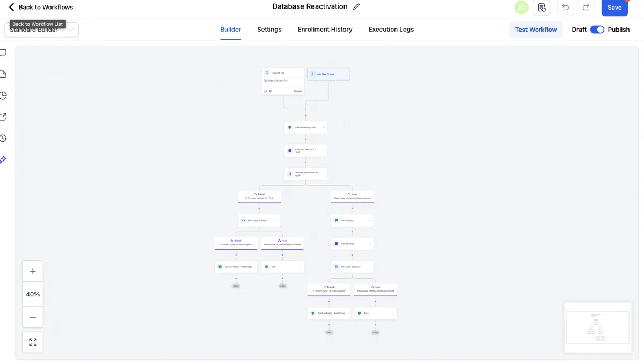Open the Enrollment History tab
The width and height of the screenshot is (644, 364).
coord(325,30)
